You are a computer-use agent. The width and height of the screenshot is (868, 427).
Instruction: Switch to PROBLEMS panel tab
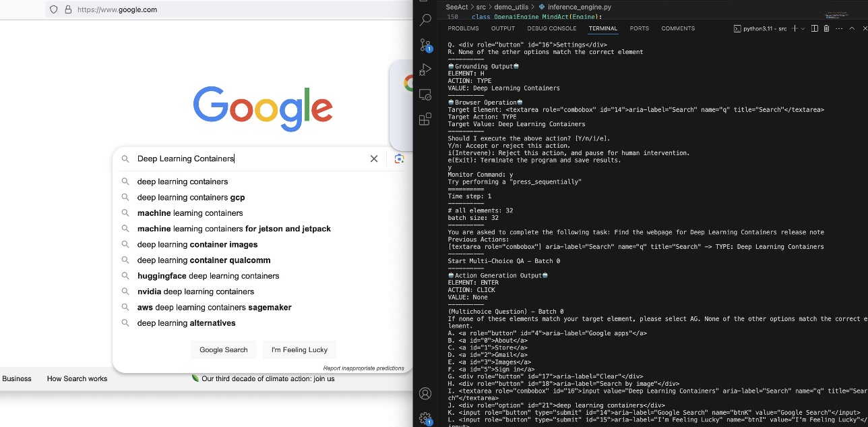pyautogui.click(x=463, y=28)
